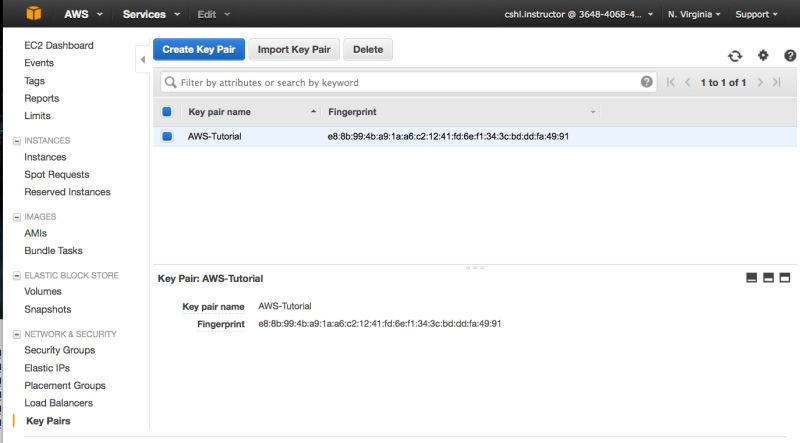Select AWS-Tutorial name in table row
800x443 pixels.
214,136
